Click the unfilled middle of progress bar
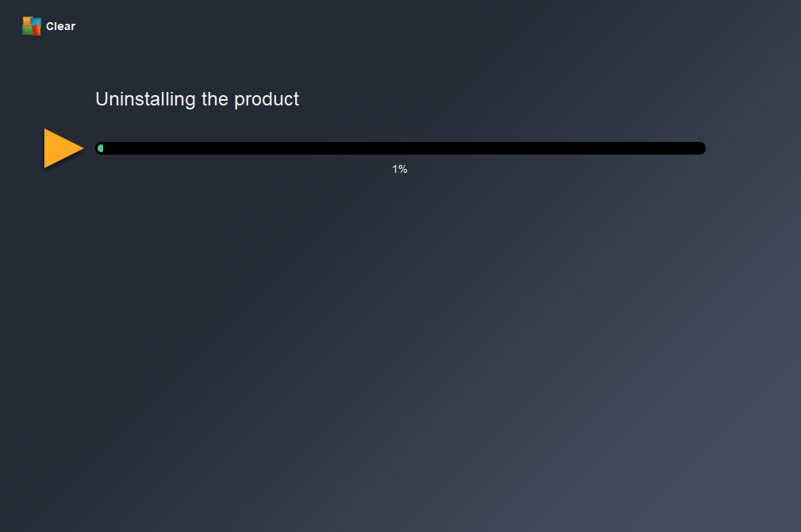801x532 pixels. (400, 148)
